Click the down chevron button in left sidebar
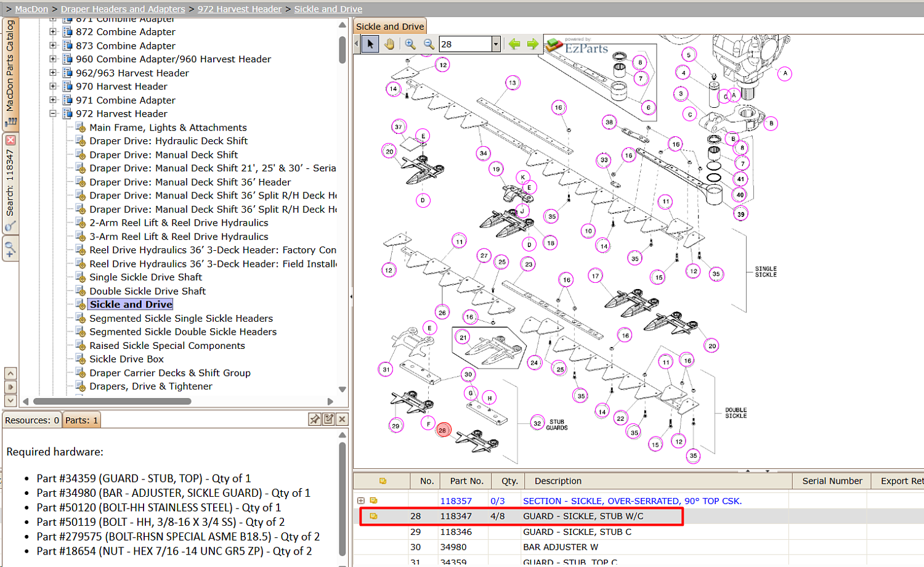Viewport: 924px width, 567px height. pos(10,401)
